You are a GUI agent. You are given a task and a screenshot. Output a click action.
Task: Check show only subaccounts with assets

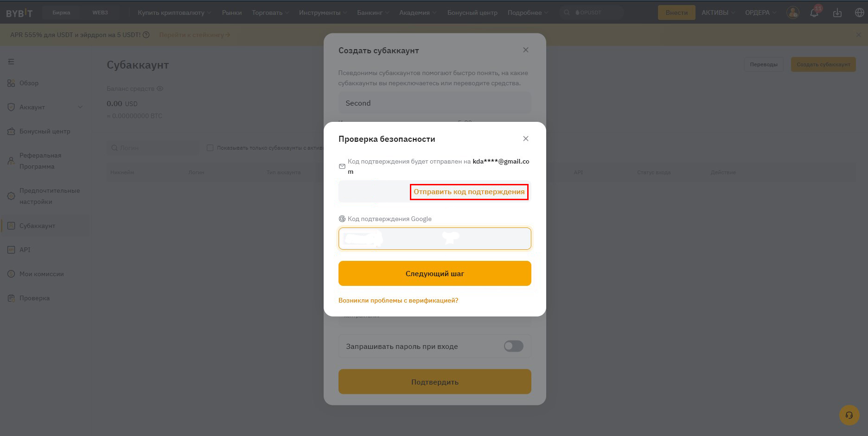pyautogui.click(x=210, y=148)
